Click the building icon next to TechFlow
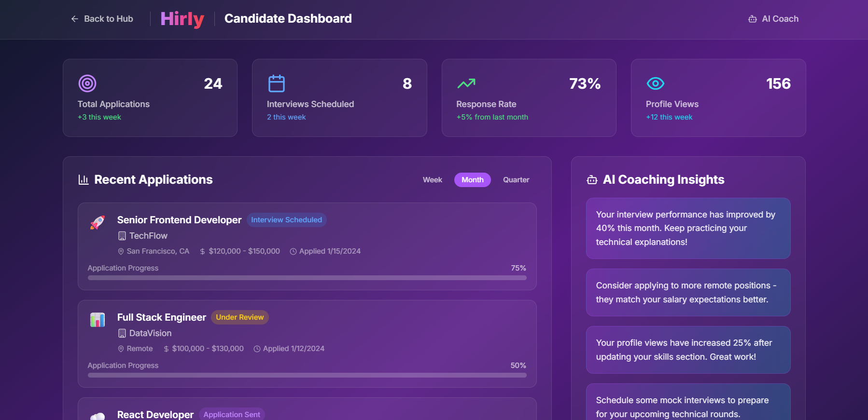The height and width of the screenshot is (420, 868). pyautogui.click(x=122, y=236)
